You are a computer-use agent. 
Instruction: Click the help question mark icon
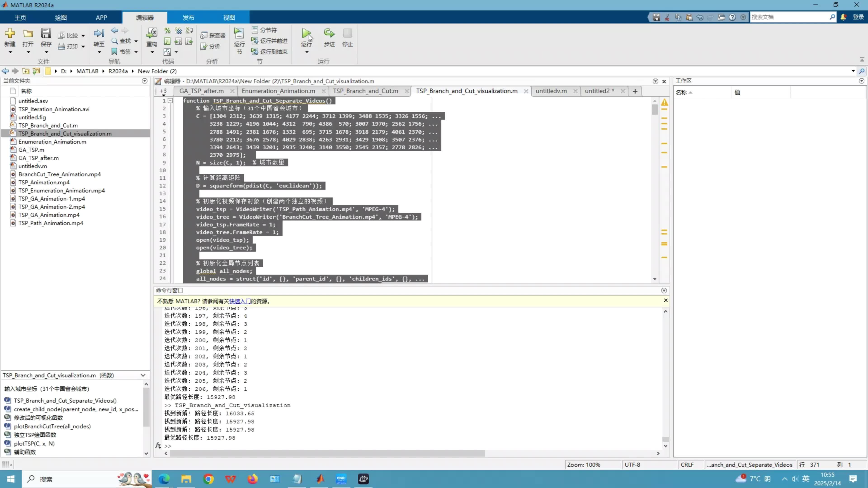(732, 17)
